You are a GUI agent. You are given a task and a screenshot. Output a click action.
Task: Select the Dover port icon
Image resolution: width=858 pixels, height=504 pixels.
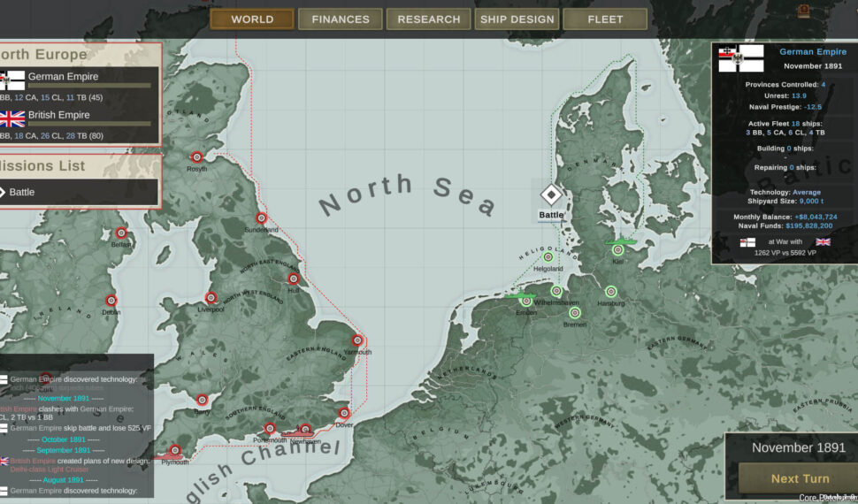344,414
